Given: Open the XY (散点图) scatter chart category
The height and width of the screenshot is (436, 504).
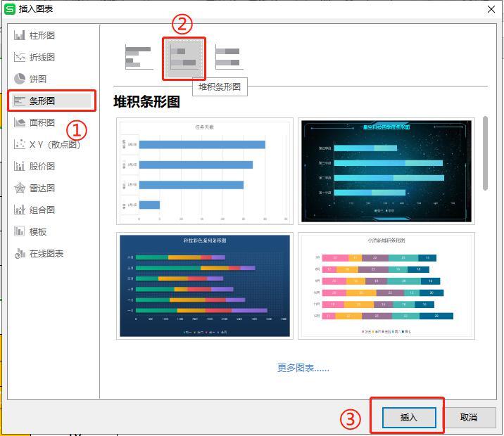Looking at the screenshot, I should pos(47,144).
